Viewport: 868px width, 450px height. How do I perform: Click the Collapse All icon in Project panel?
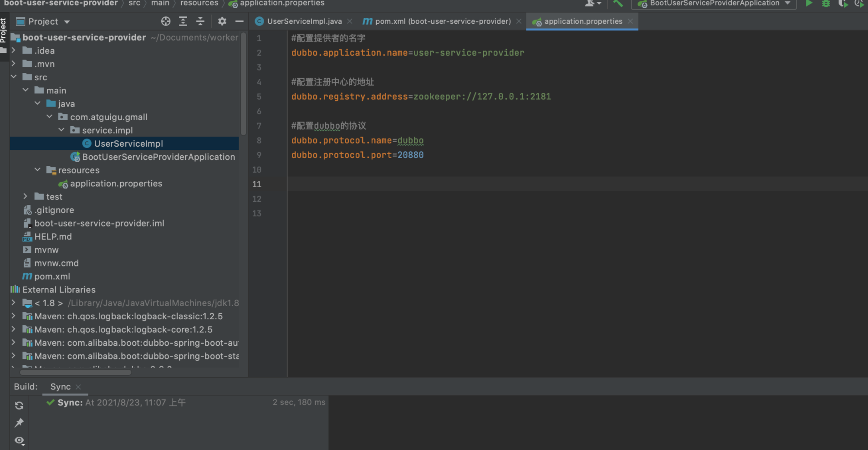click(x=200, y=21)
